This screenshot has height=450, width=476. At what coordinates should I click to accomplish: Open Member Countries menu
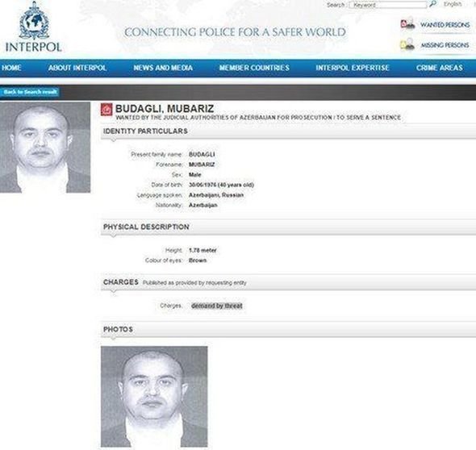pos(254,68)
